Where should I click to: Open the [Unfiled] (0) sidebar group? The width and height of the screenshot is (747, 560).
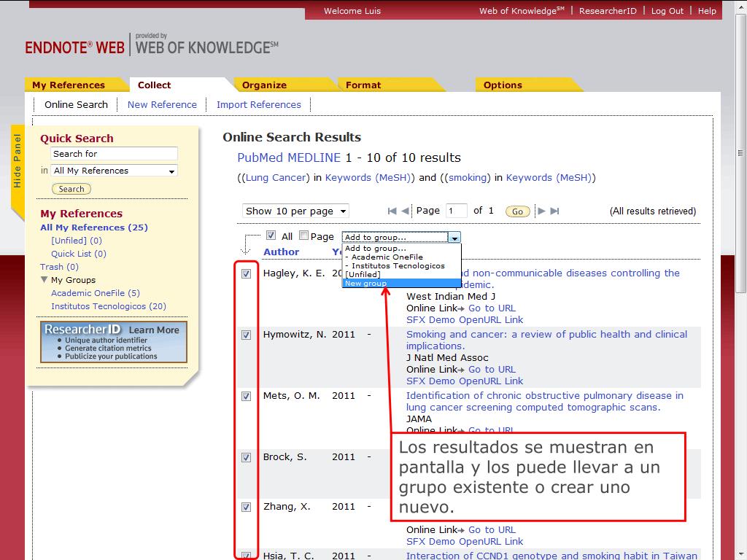pyautogui.click(x=76, y=241)
